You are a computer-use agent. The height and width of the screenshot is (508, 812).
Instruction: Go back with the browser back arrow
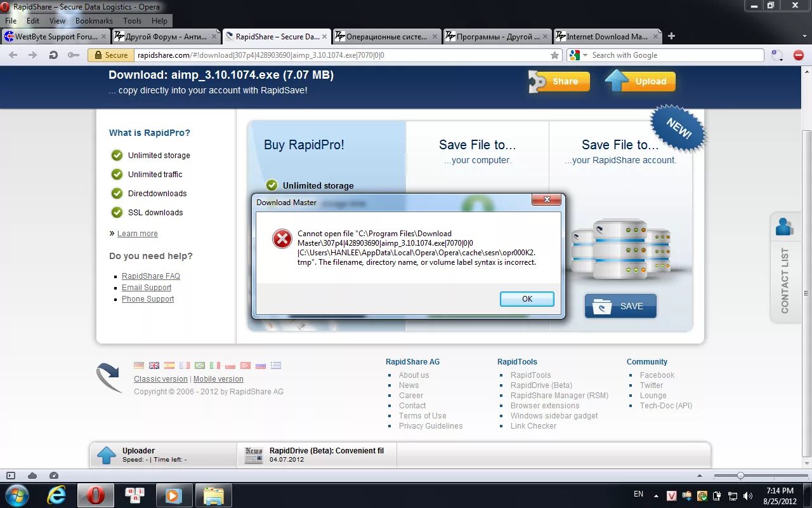tap(14, 55)
